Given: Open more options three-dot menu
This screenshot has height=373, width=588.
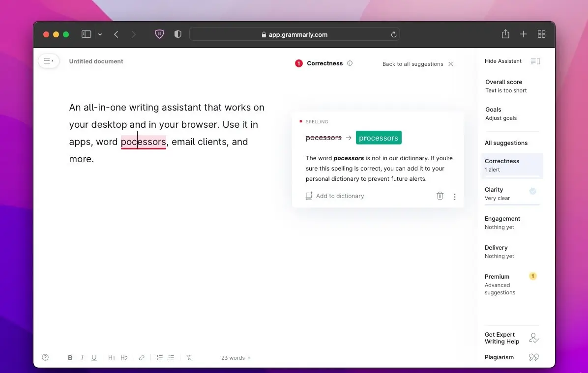Looking at the screenshot, I should pos(454,197).
